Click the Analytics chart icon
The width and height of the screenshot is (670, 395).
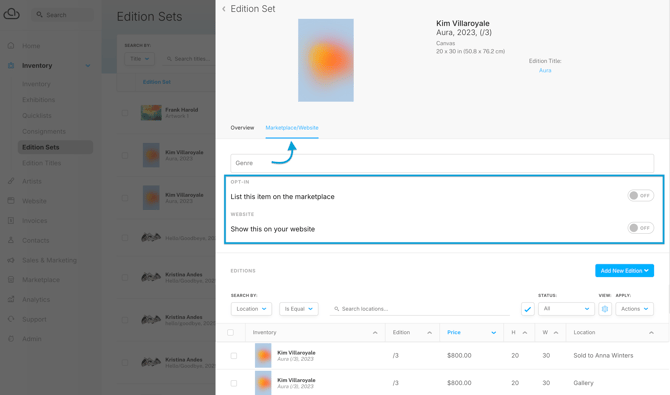11,299
